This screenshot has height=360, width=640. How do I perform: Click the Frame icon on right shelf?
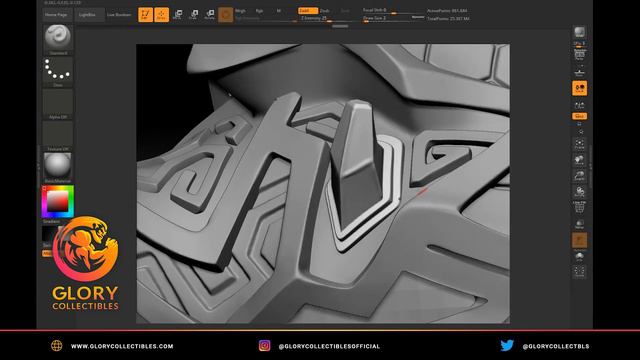click(579, 144)
